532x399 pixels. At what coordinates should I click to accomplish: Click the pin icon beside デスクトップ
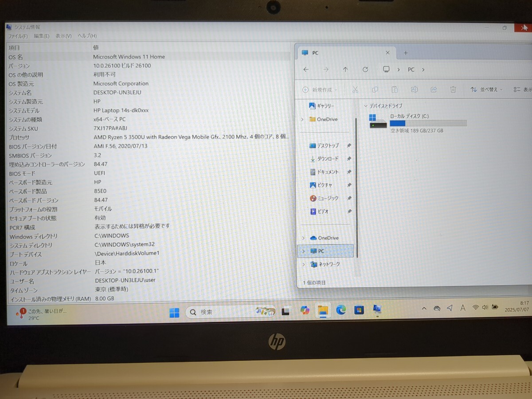(349, 145)
